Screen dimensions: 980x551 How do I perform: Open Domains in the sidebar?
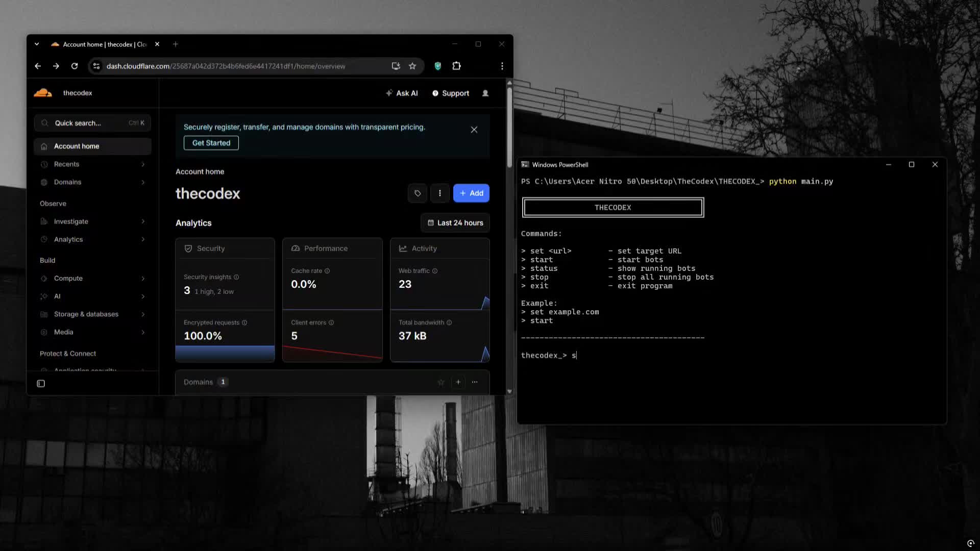67,182
